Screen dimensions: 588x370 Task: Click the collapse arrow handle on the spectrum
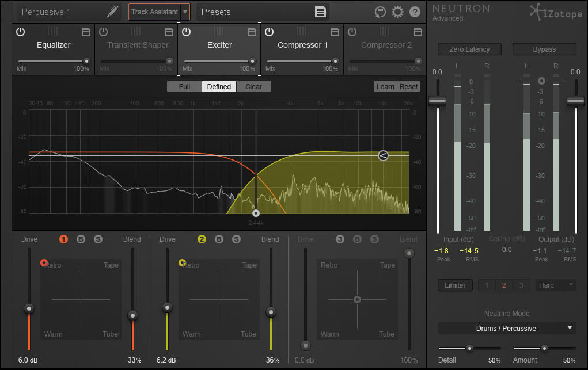coord(383,155)
